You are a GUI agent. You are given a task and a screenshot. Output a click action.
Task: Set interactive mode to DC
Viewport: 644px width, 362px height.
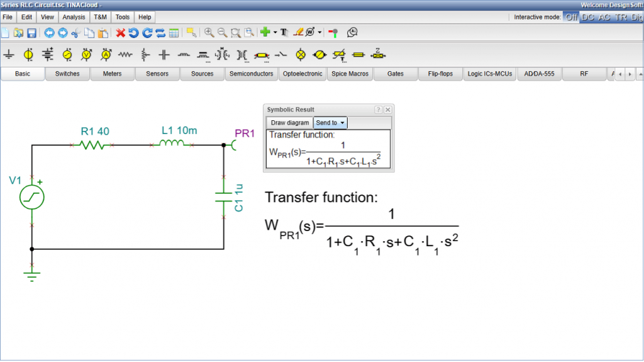point(588,17)
